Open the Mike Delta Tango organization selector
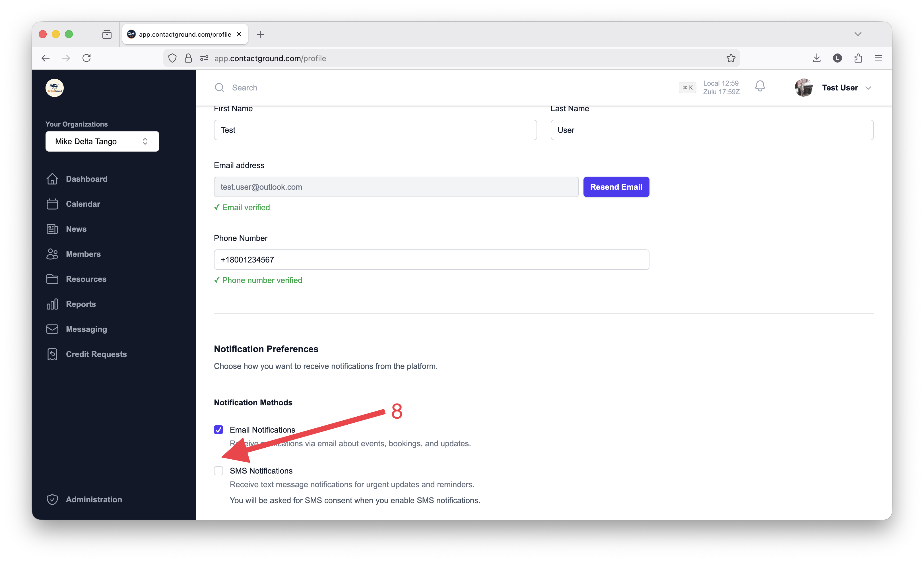The width and height of the screenshot is (924, 562). point(102,141)
